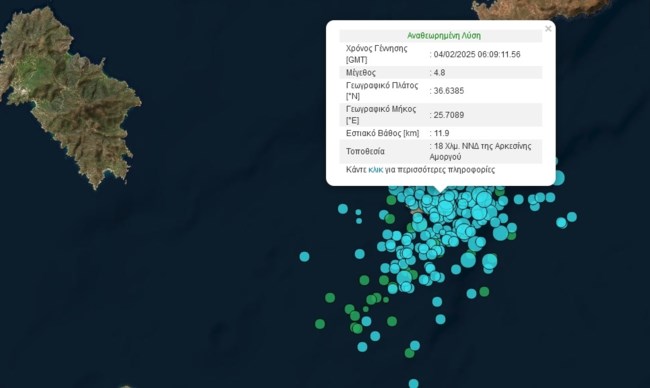Click the 'Τοποθεσία' location row in popup

441,151
